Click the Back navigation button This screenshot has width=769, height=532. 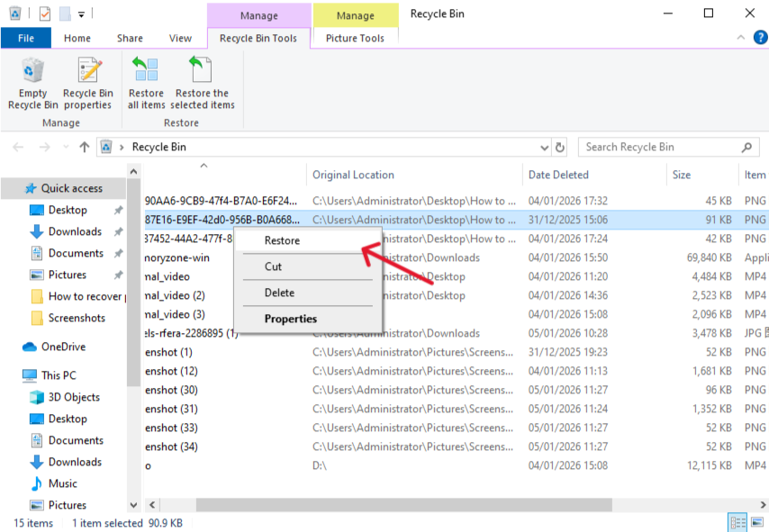click(17, 147)
